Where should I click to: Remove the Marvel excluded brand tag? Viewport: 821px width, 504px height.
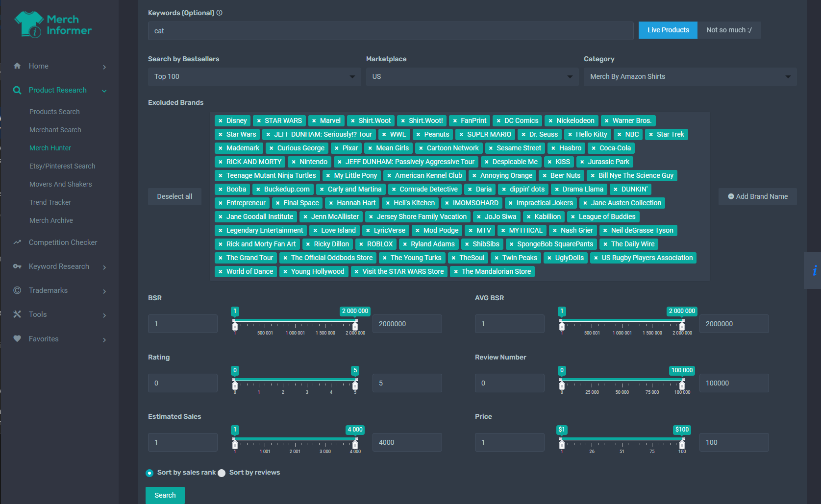pyautogui.click(x=314, y=120)
